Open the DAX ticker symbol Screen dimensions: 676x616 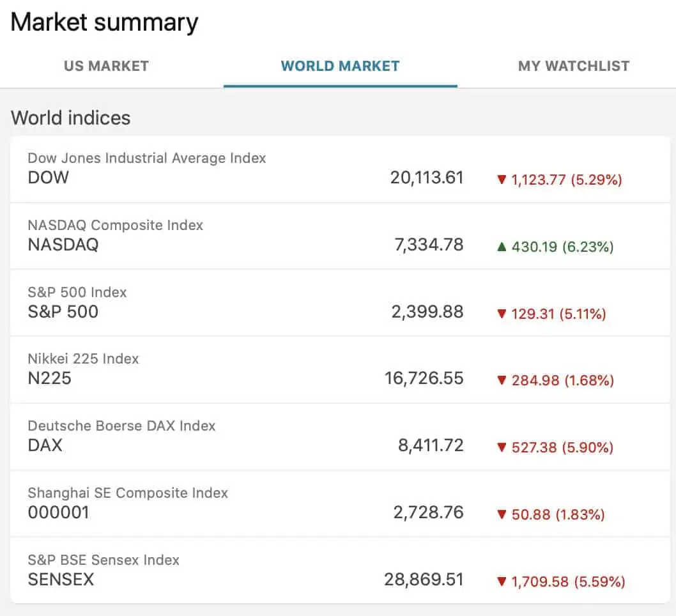click(45, 445)
